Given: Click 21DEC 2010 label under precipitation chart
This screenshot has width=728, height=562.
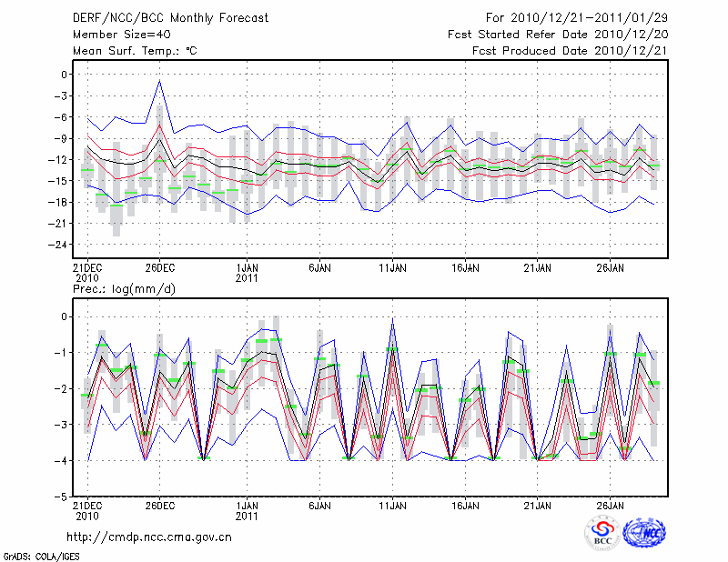Looking at the screenshot, I should point(86,509).
